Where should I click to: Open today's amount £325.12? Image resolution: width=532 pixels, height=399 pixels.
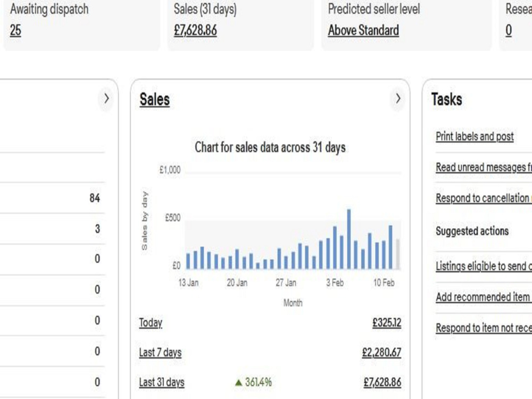coord(387,323)
